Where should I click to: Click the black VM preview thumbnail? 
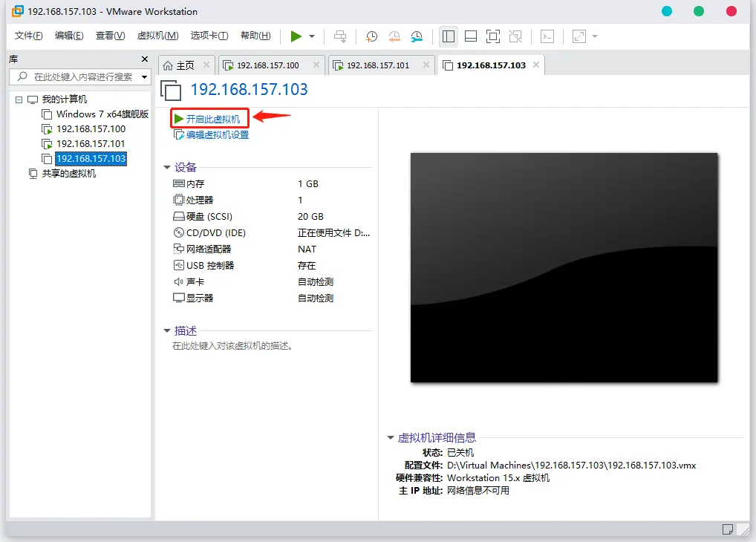(564, 267)
